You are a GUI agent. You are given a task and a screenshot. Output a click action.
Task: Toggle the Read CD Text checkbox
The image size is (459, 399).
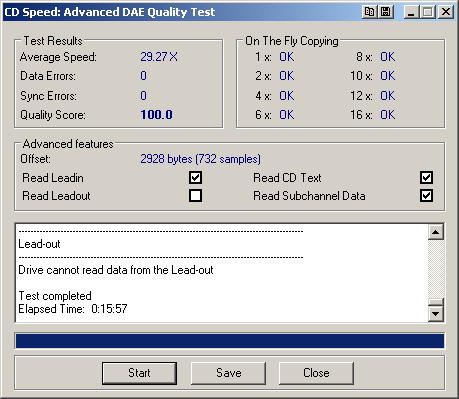coord(426,178)
